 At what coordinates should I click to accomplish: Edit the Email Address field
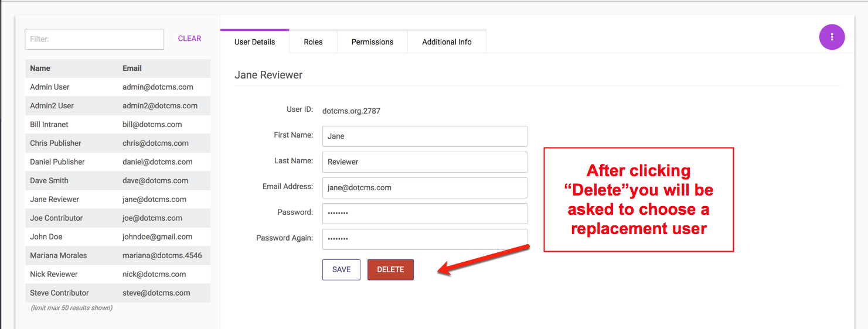[x=424, y=188]
